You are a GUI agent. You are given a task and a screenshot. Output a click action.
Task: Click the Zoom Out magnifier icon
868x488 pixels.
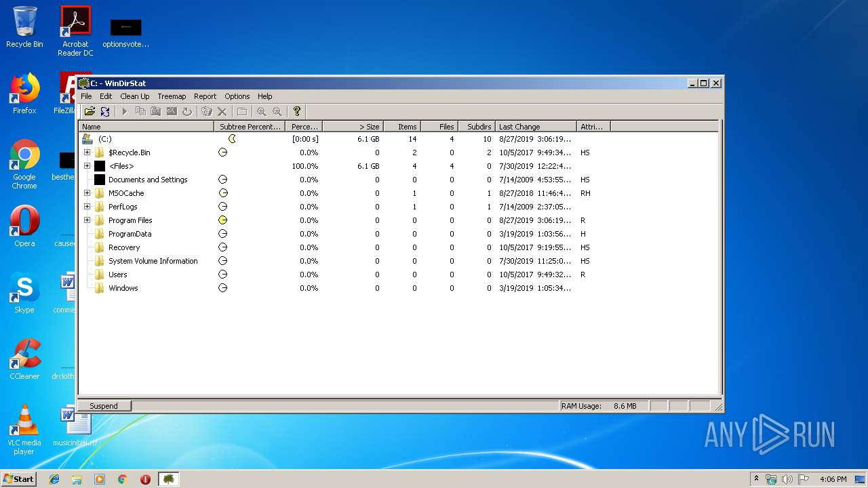click(x=277, y=111)
